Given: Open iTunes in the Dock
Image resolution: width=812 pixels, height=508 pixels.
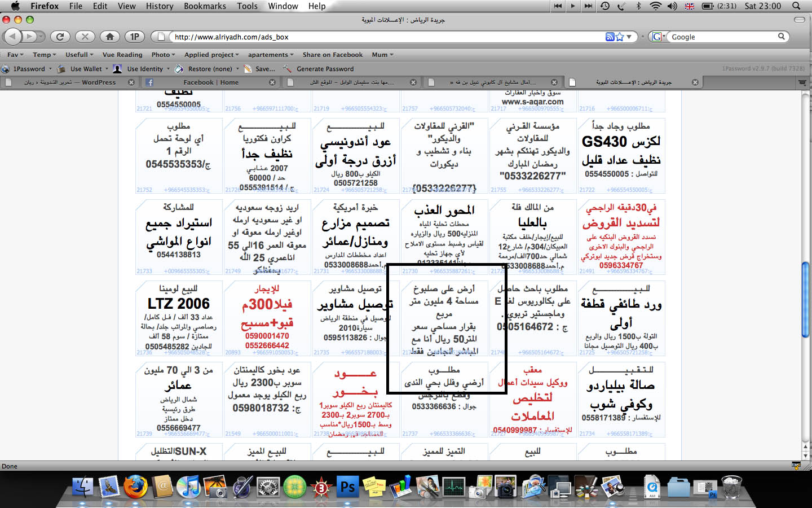Looking at the screenshot, I should pos(188,487).
